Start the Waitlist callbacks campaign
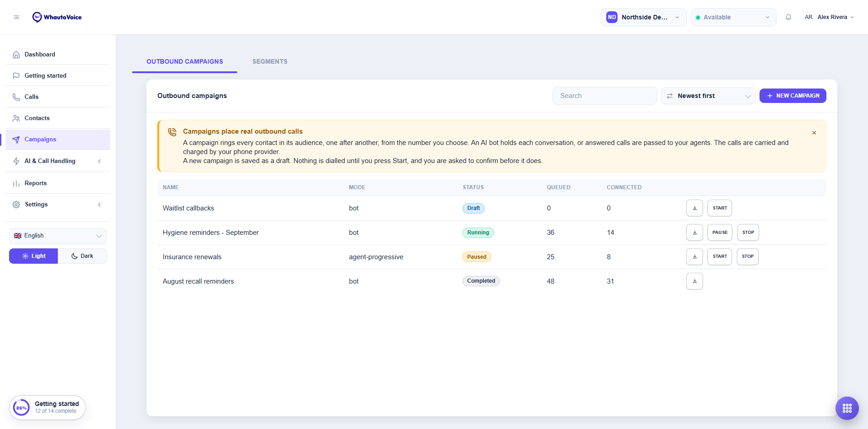 coord(720,208)
